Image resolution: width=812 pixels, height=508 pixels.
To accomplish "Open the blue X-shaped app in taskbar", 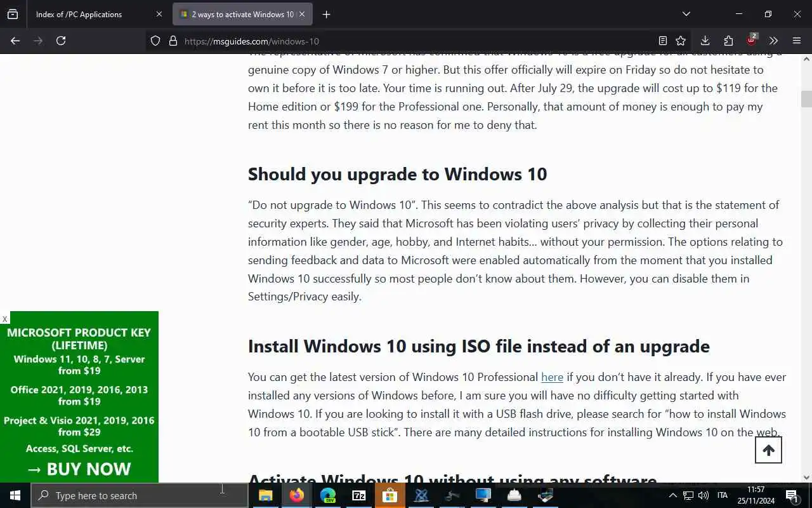I will [x=421, y=495].
